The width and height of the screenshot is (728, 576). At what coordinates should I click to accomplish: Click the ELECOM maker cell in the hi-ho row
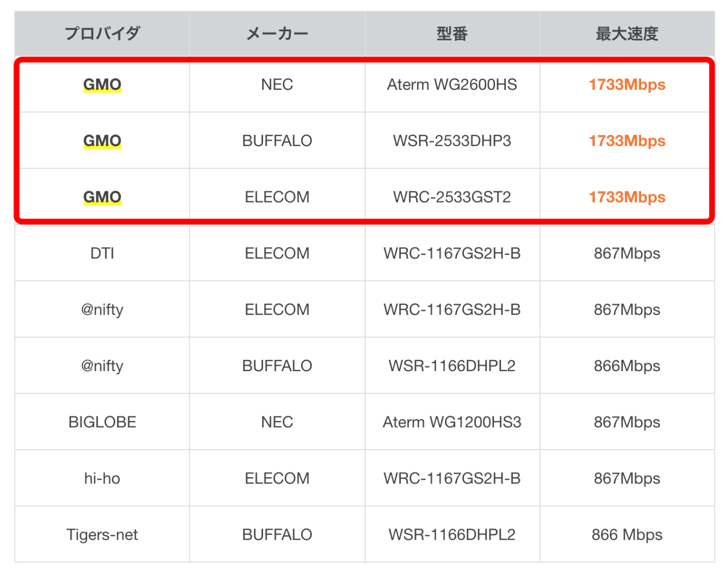(277, 478)
